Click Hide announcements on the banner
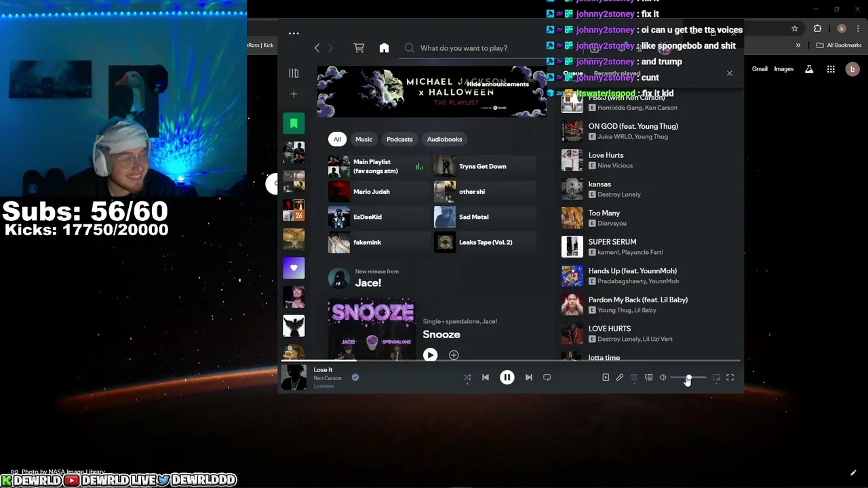868x488 pixels. (x=497, y=84)
